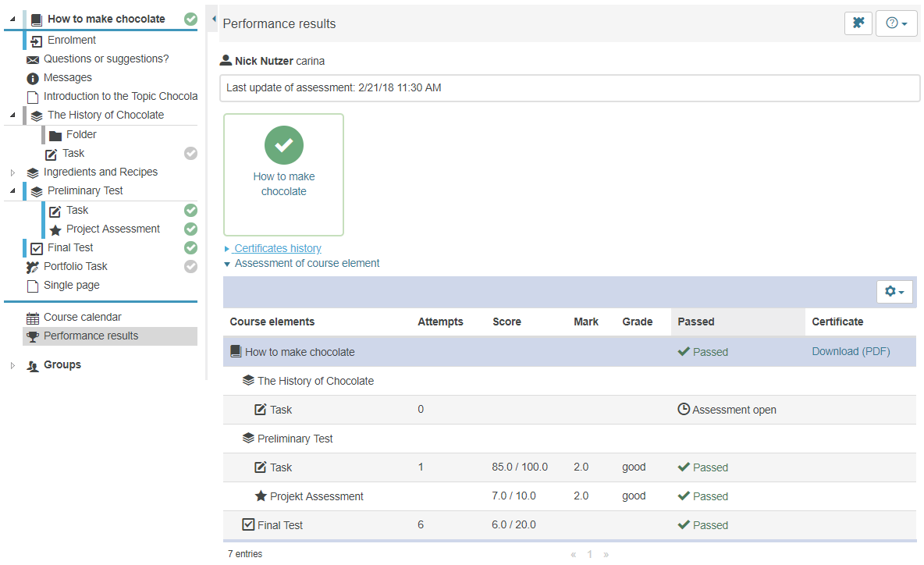The image size is (924, 565).
Task: Download the certificate PDF
Action: point(851,352)
